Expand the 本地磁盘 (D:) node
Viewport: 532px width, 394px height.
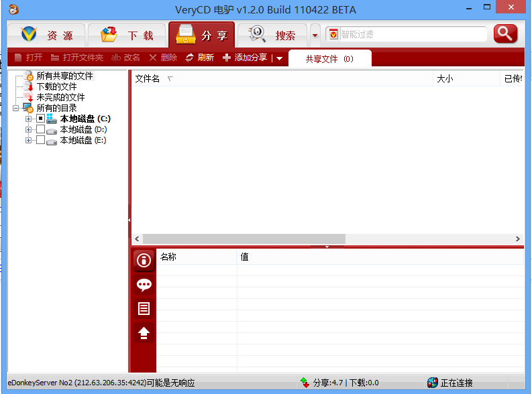coord(28,130)
